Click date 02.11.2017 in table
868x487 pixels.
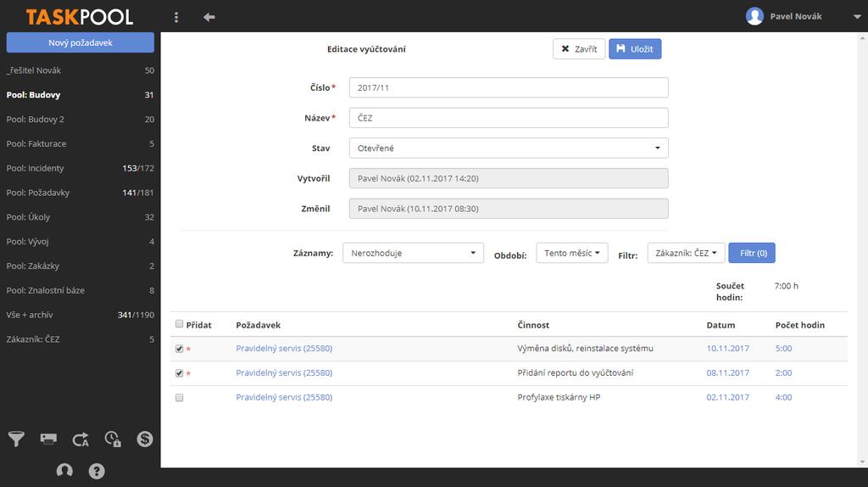pos(727,397)
